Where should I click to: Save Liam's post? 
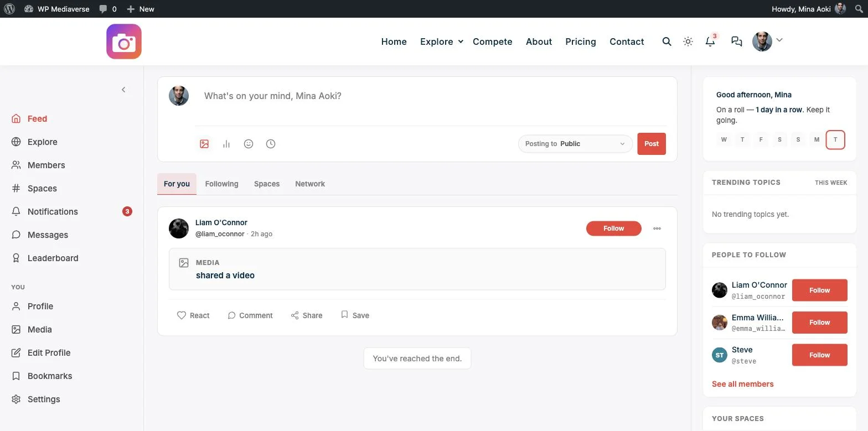pyautogui.click(x=355, y=315)
